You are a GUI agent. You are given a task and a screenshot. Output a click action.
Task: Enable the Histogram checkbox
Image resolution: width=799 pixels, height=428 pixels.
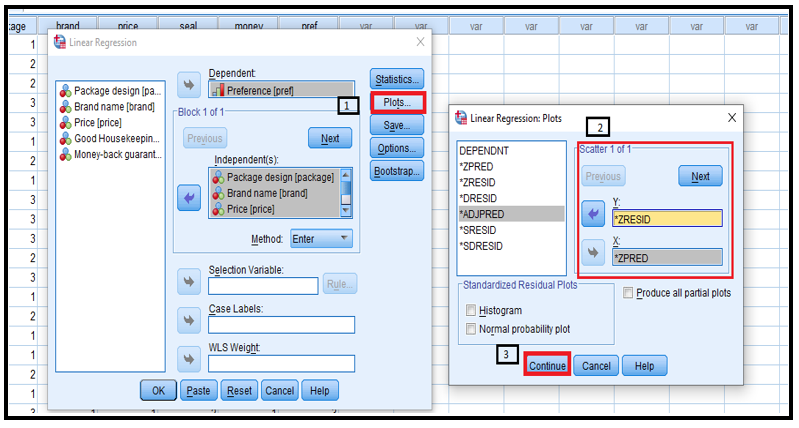(x=473, y=311)
